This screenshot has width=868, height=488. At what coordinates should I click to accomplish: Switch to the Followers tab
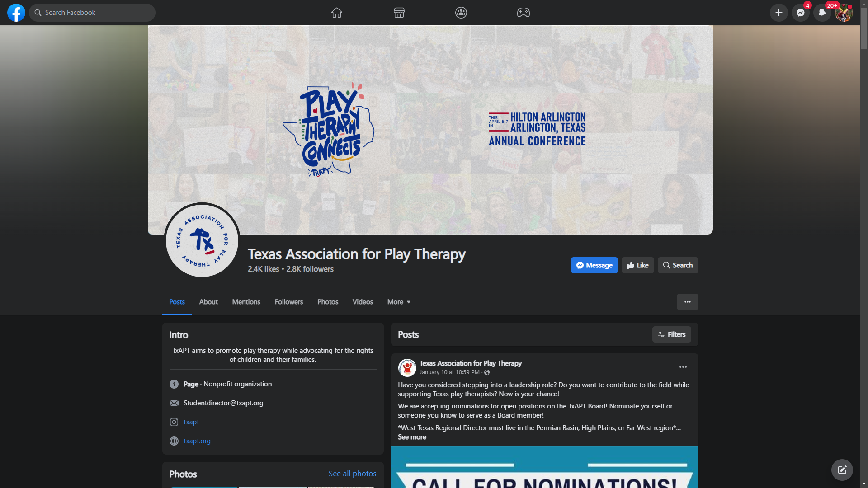pos(289,302)
